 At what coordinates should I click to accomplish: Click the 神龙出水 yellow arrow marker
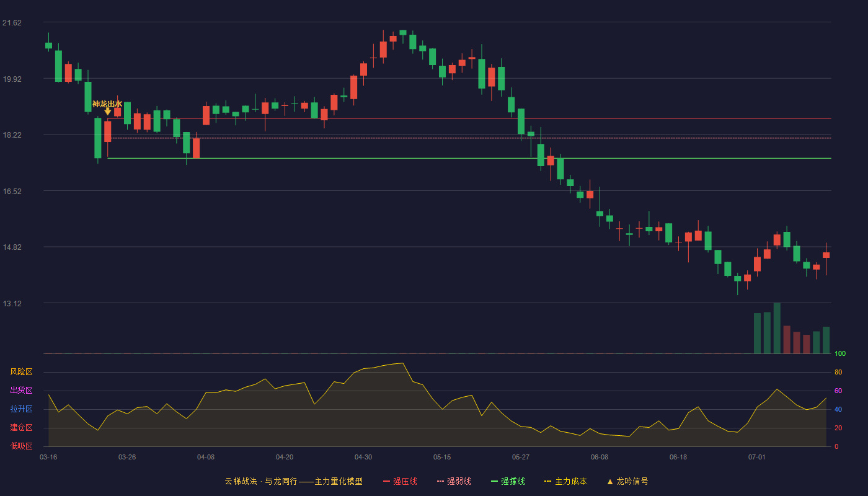point(107,112)
